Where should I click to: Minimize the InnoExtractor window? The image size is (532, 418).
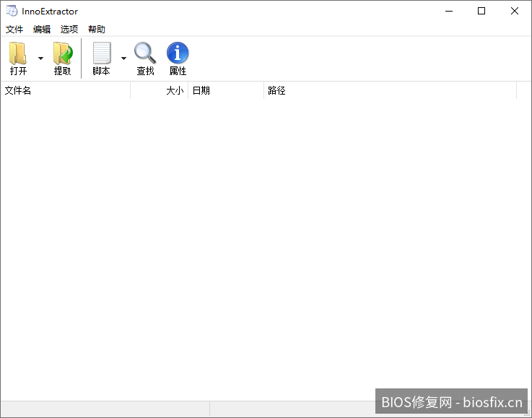(x=448, y=12)
